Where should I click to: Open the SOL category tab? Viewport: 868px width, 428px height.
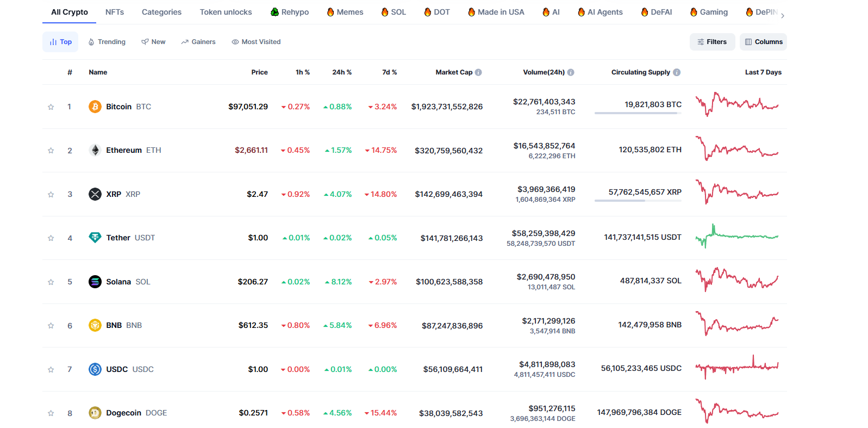pyautogui.click(x=394, y=12)
